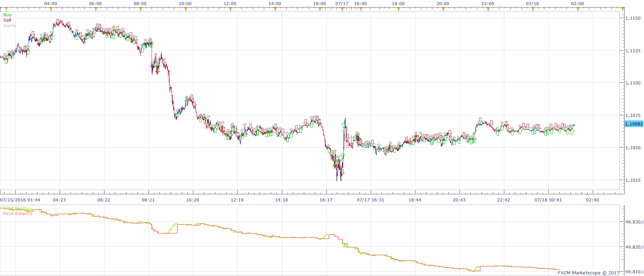The image size is (644, 276).
Task: Select the Sell legend label
Action: coord(7,20)
